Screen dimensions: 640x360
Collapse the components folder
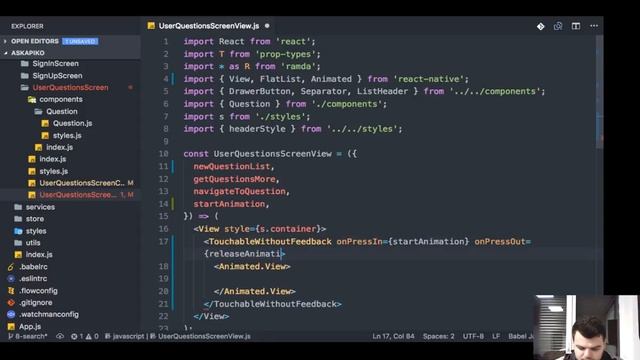60,100
